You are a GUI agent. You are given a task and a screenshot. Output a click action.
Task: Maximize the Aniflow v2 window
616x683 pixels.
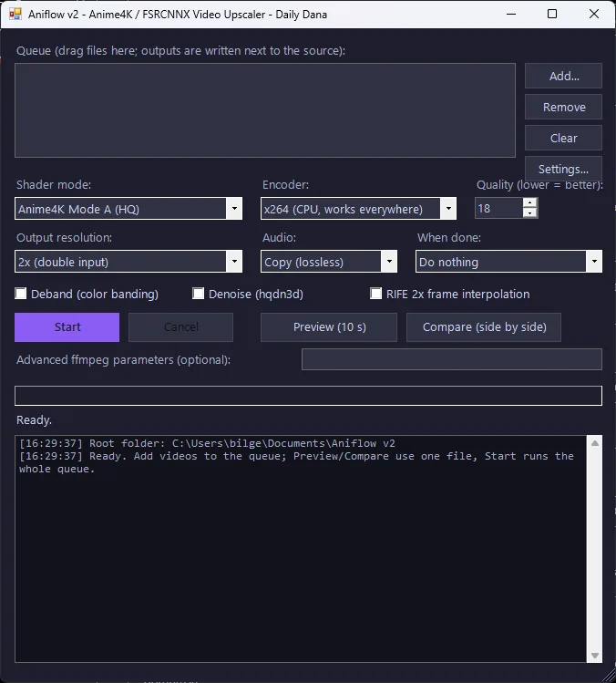(552, 14)
